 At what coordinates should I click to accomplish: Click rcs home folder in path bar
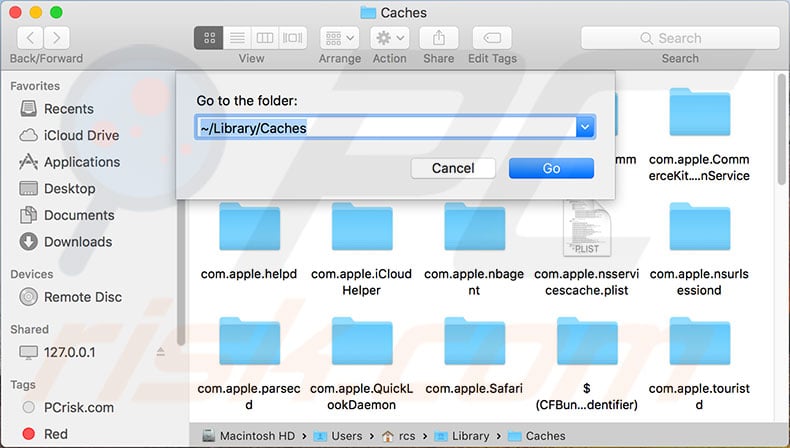pyautogui.click(x=399, y=435)
